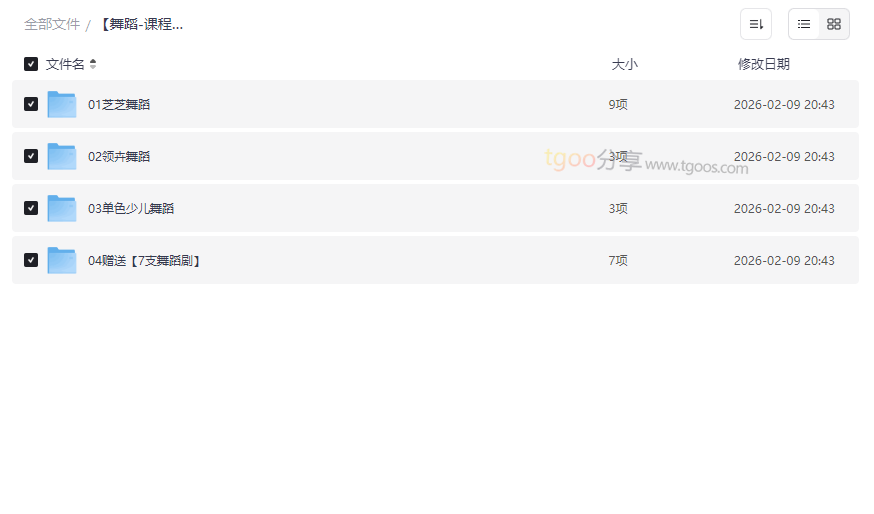
Task: Uncheck the 04赠送 folder checkbox
Action: click(31, 260)
